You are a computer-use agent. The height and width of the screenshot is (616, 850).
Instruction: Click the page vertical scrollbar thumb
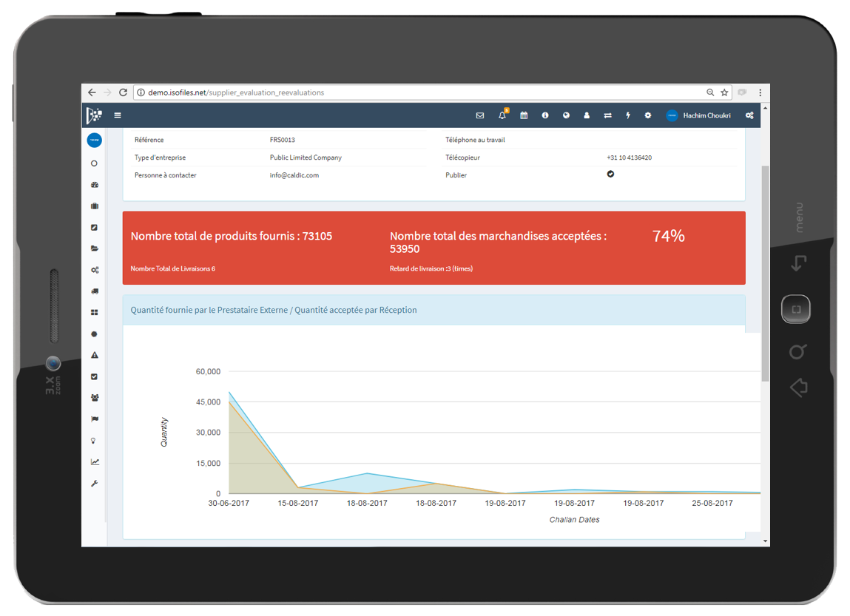pyautogui.click(x=766, y=274)
